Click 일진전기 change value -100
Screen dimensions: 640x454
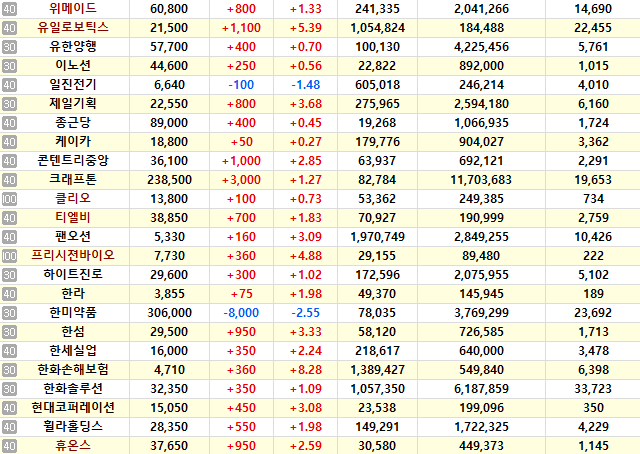click(241, 85)
